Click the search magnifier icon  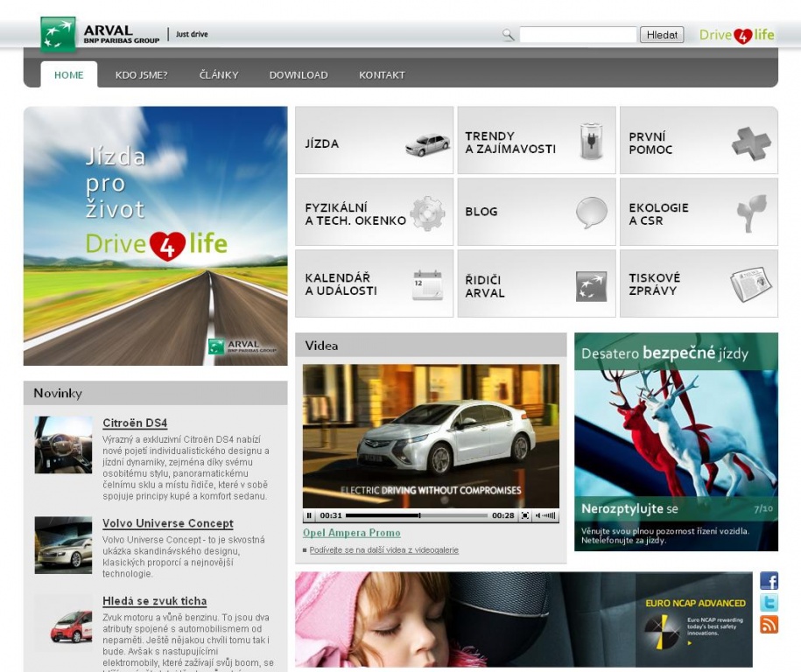pyautogui.click(x=508, y=35)
